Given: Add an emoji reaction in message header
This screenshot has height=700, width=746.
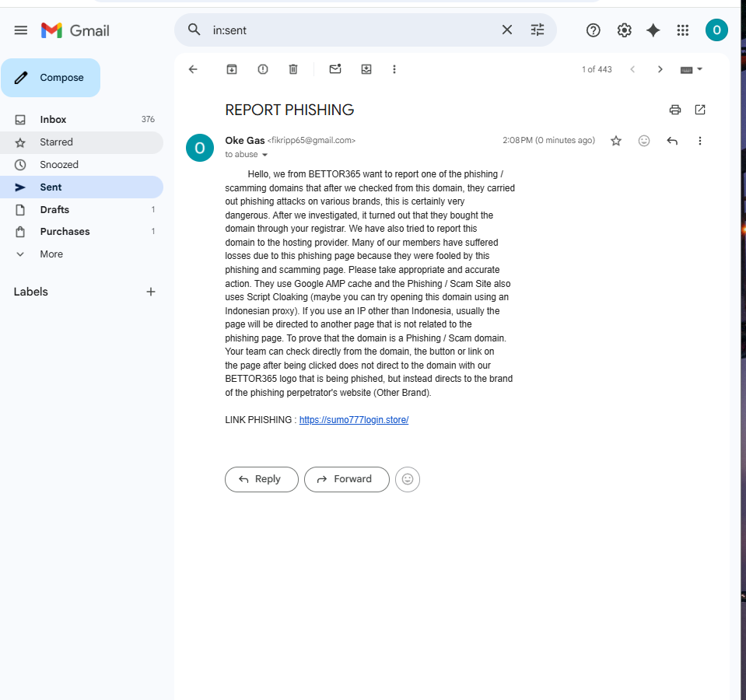Looking at the screenshot, I should [644, 141].
